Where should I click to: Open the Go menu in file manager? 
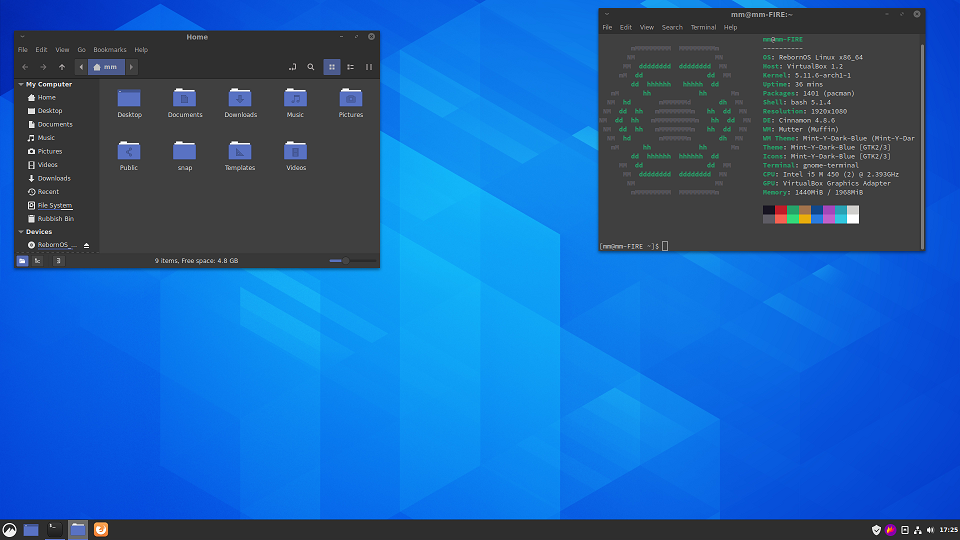[x=81, y=50]
